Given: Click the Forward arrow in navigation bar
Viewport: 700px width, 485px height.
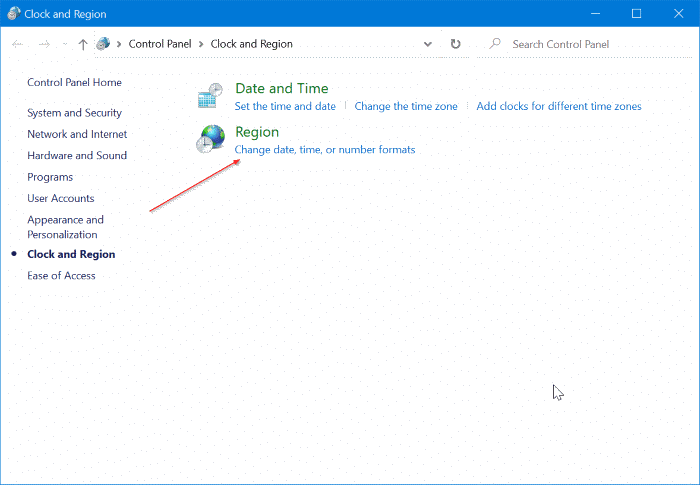Looking at the screenshot, I should [44, 44].
